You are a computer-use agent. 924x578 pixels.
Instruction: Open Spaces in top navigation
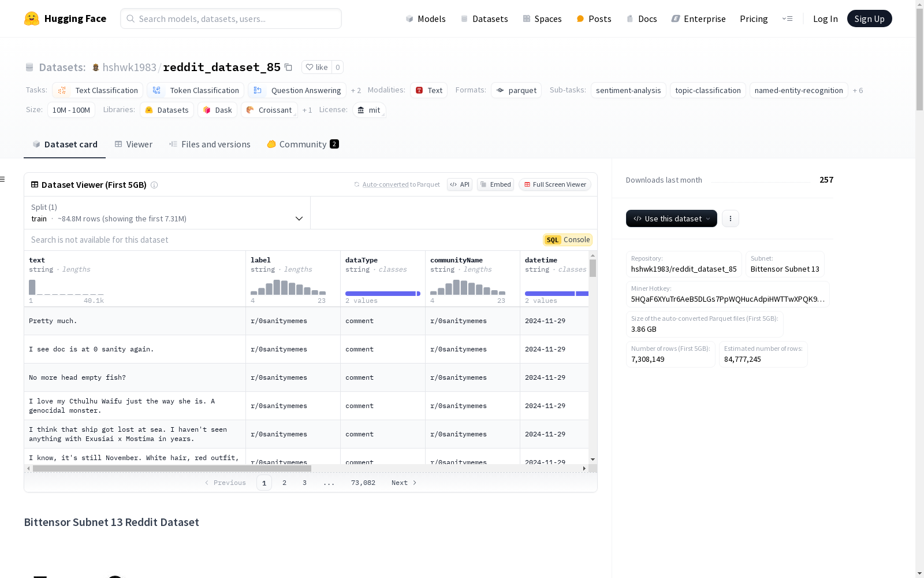(x=542, y=18)
